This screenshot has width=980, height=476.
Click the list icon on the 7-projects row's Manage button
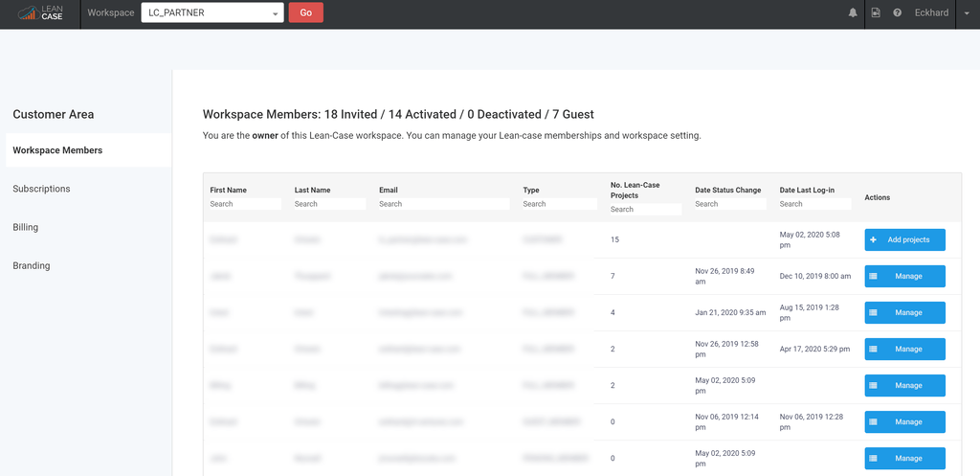873,276
